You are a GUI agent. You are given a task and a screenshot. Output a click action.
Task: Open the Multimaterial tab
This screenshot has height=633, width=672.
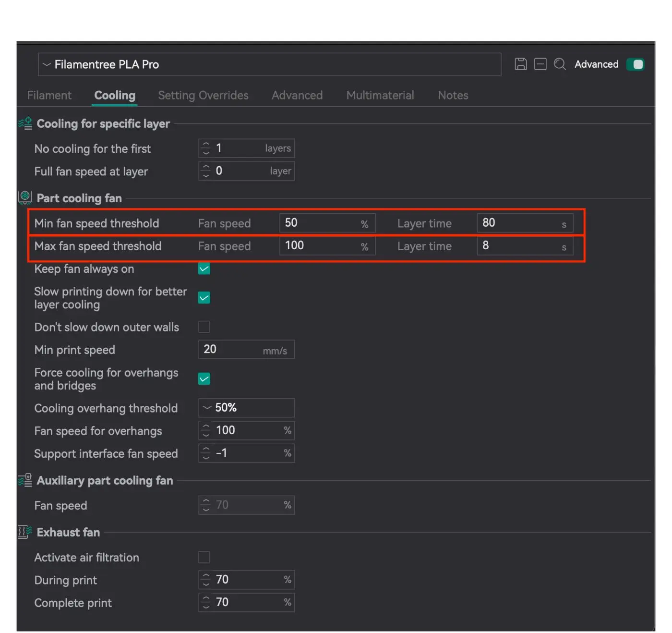tap(380, 96)
